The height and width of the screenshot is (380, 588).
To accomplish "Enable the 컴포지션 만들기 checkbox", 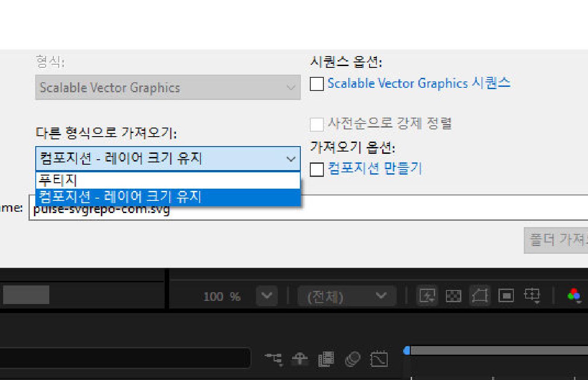I will pyautogui.click(x=316, y=168).
